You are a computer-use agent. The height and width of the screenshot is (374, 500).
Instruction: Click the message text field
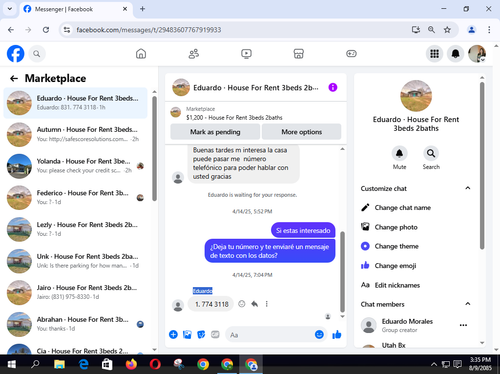tap(271, 335)
